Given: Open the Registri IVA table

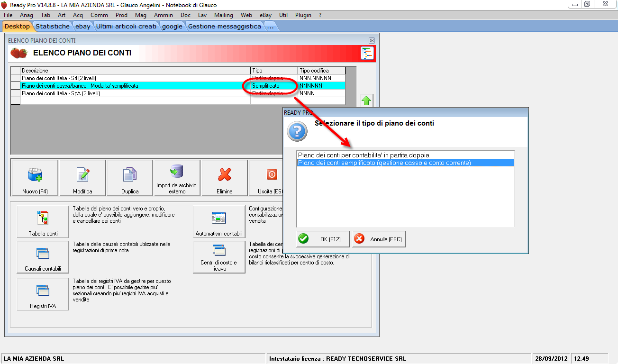Looking at the screenshot, I should click(x=43, y=294).
